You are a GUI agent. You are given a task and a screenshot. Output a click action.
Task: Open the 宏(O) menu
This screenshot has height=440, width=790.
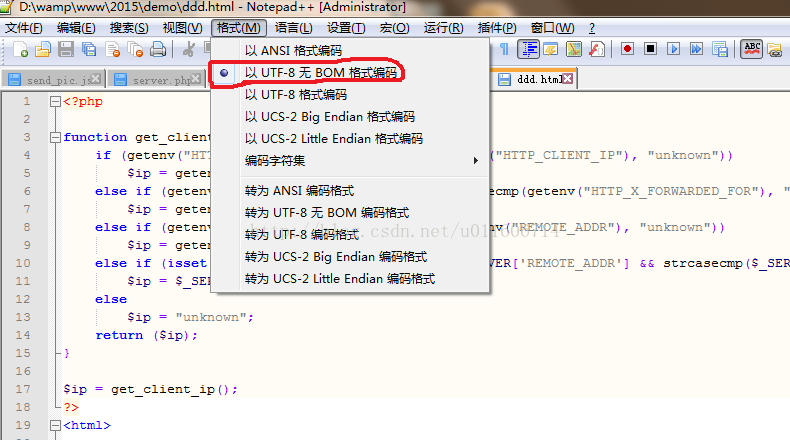[394, 28]
